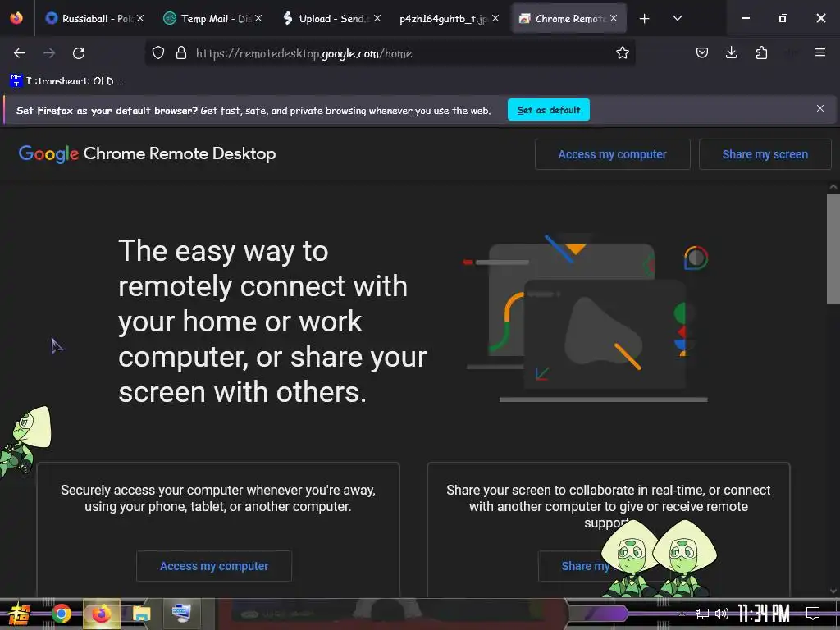The image size is (840, 630).
Task: Open the transheart OLD bookmark
Action: coord(66,81)
